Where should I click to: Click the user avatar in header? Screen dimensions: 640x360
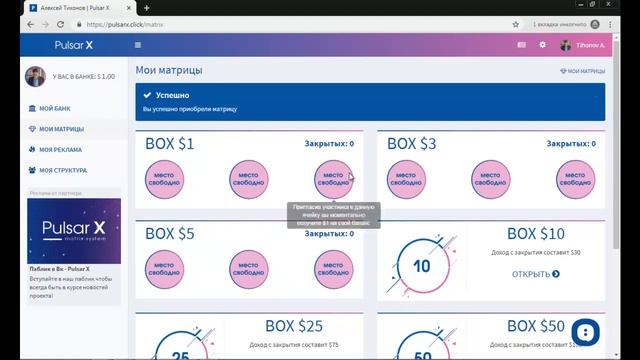coord(566,45)
